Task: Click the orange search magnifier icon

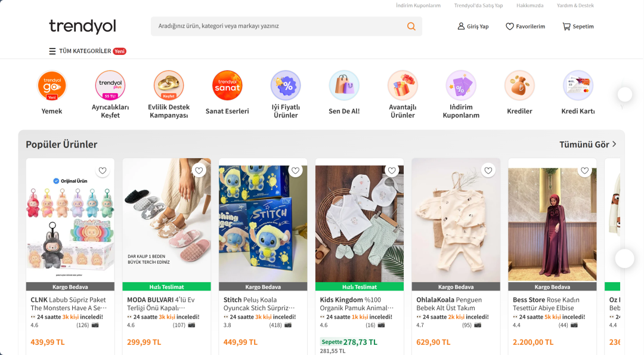Action: pyautogui.click(x=411, y=26)
